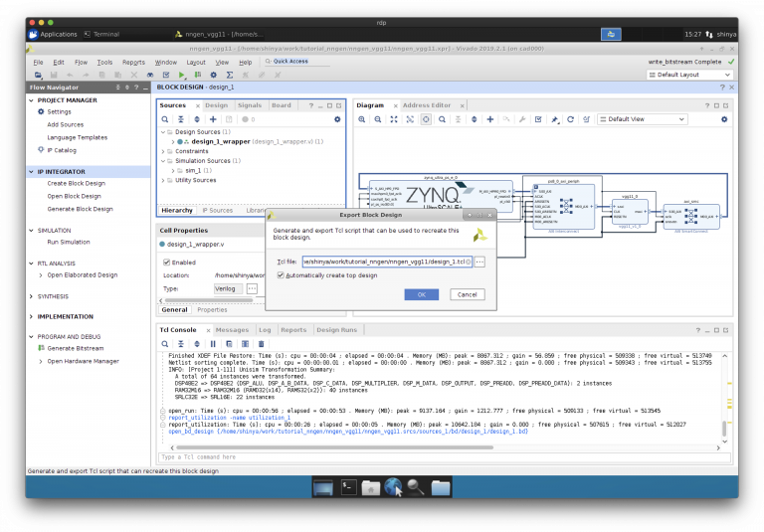Click OK in Export Block Design dialog

click(x=422, y=294)
